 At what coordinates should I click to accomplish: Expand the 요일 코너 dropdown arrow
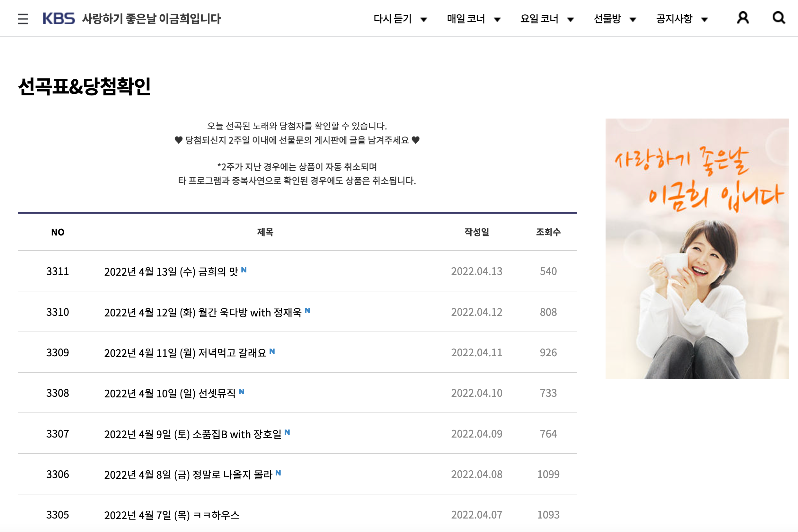(571, 20)
